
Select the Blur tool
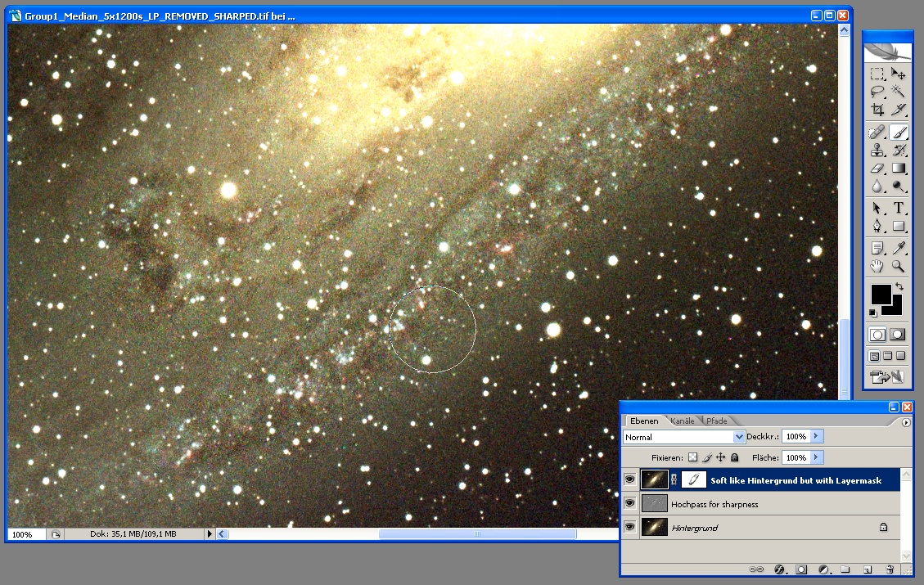point(877,187)
